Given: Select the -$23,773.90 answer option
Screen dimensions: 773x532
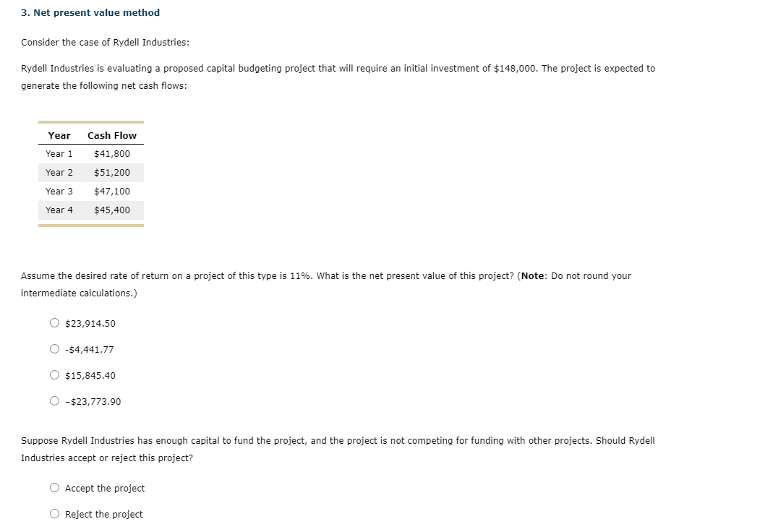Looking at the screenshot, I should 54,401.
